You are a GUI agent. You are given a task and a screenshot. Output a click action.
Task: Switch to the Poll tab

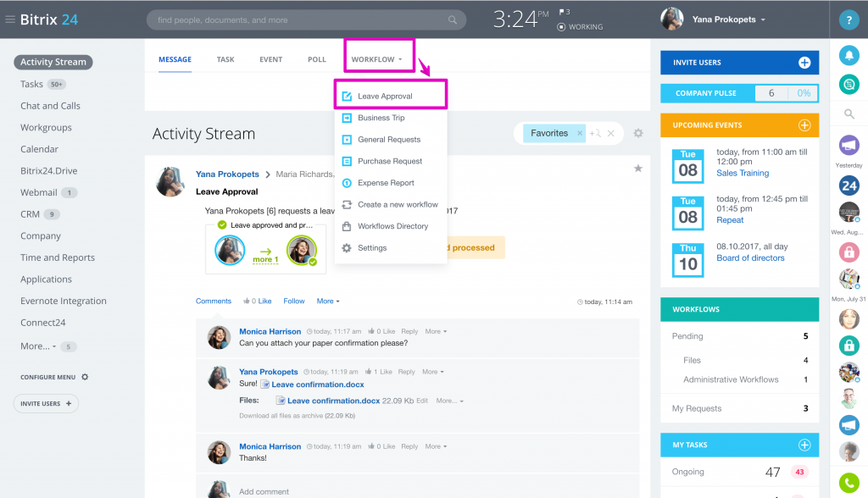tap(317, 60)
